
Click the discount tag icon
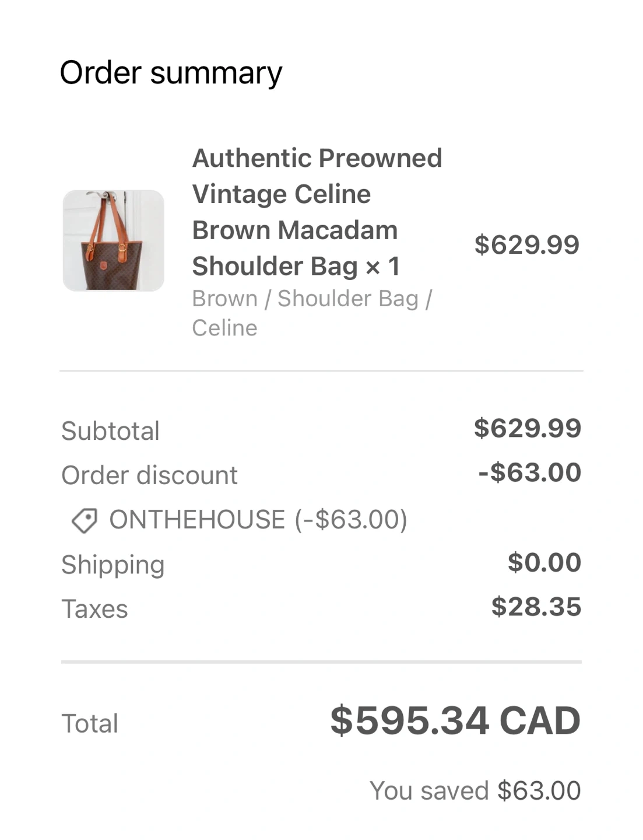point(85,520)
